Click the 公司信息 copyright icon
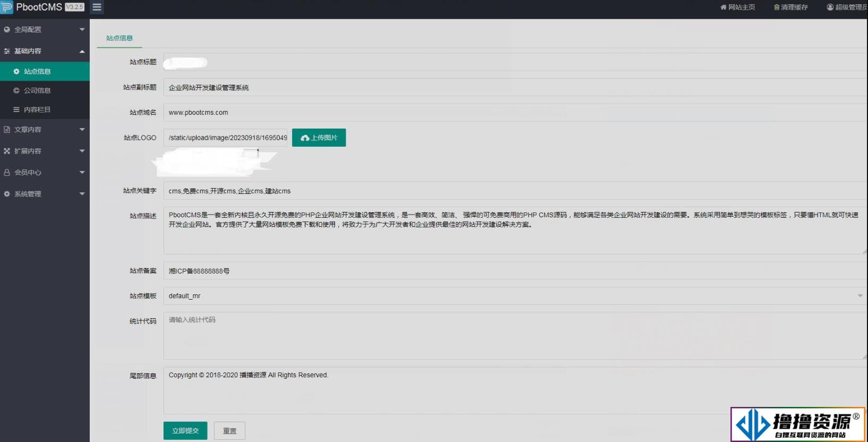Viewport: 868px width, 442px height. tap(16, 90)
